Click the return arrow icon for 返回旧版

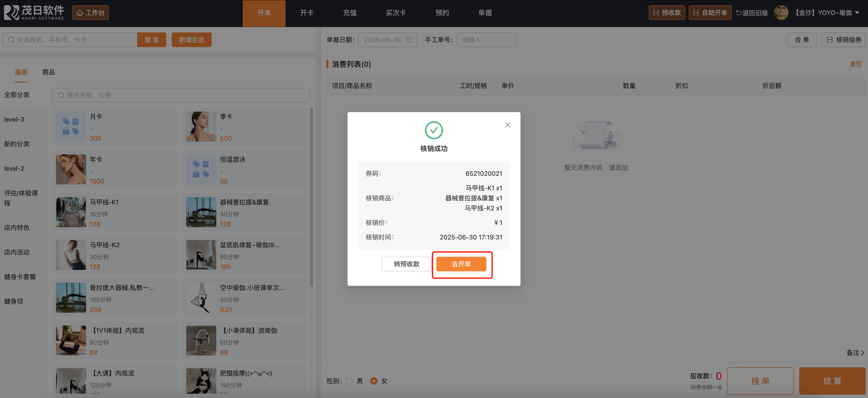739,13
